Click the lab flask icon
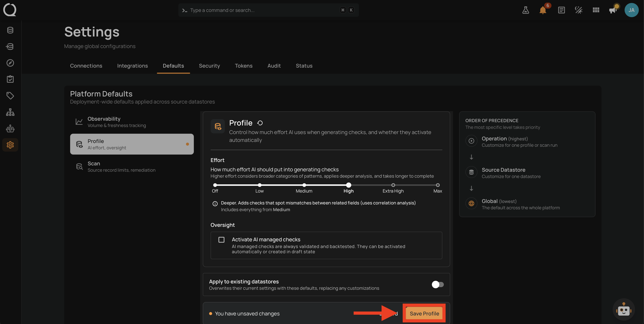This screenshot has width=644, height=324. (526, 10)
